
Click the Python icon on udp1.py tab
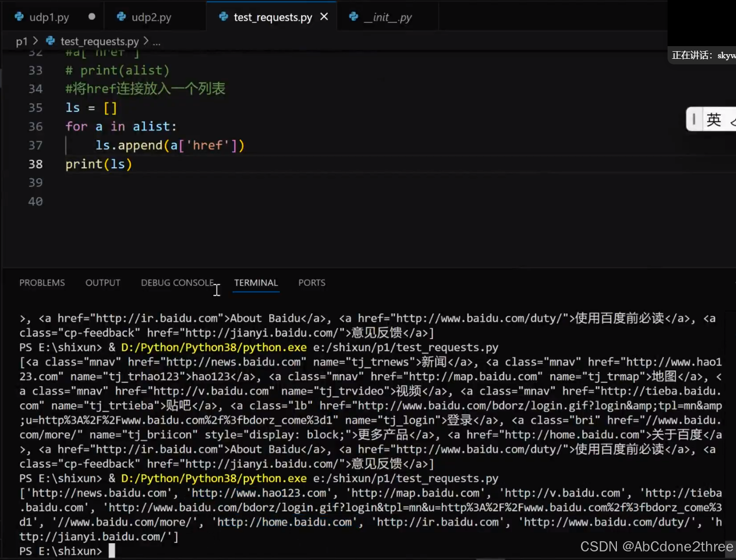pos(19,17)
